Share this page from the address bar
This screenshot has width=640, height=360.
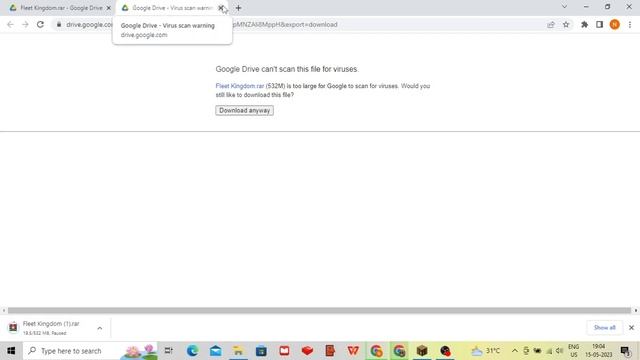coord(551,24)
